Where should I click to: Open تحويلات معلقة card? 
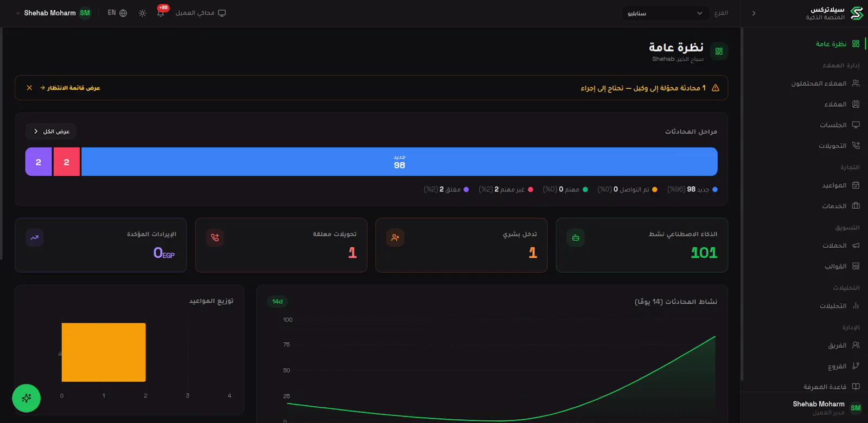(x=281, y=245)
